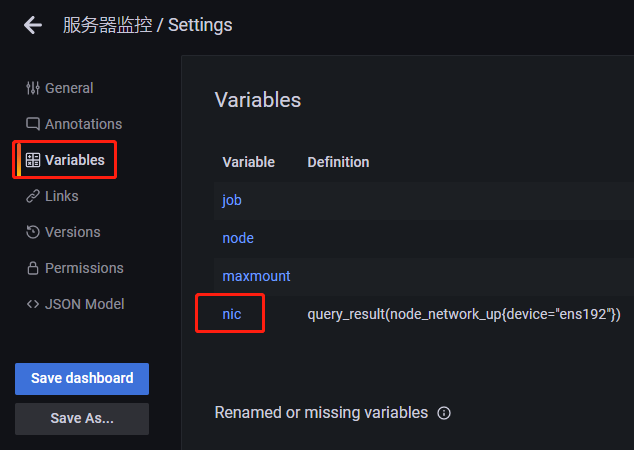This screenshot has width=634, height=450.
Task: Click the Permissions lock icon
Action: (33, 268)
